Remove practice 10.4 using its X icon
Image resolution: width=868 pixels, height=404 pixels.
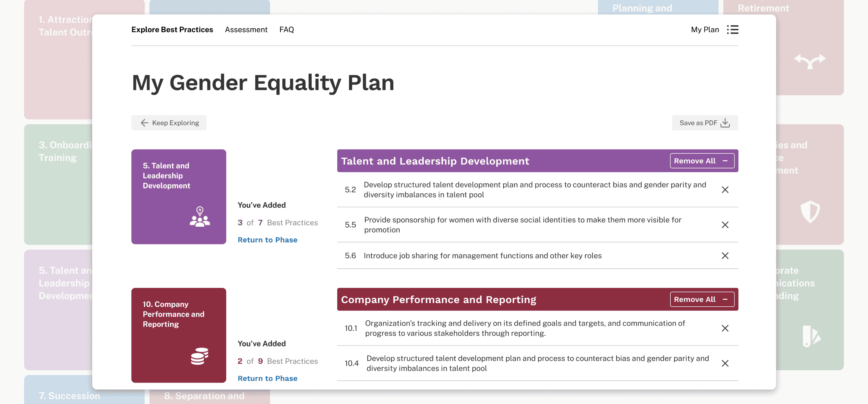(x=725, y=363)
